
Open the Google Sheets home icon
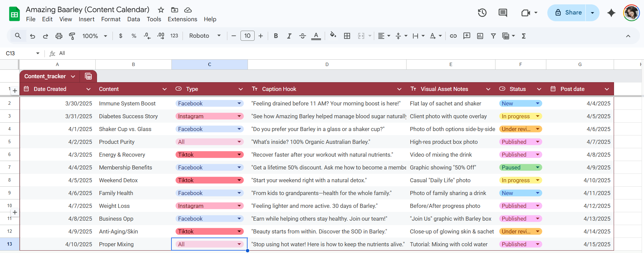14,14
